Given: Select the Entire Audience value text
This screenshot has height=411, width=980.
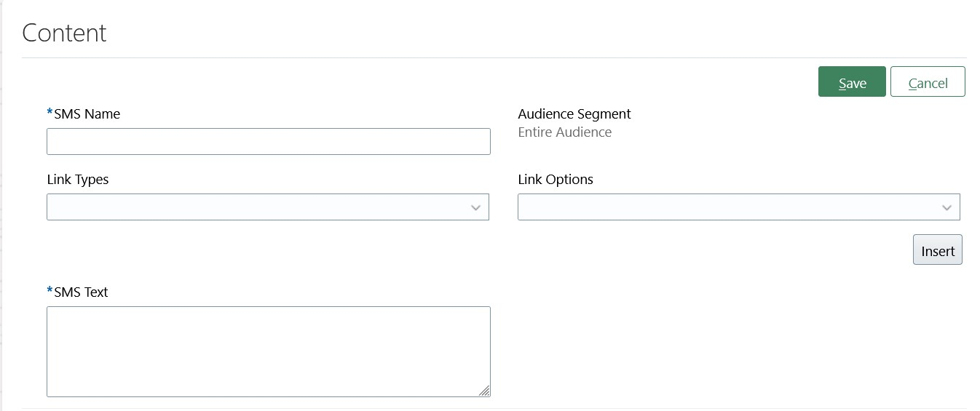Looking at the screenshot, I should (565, 132).
